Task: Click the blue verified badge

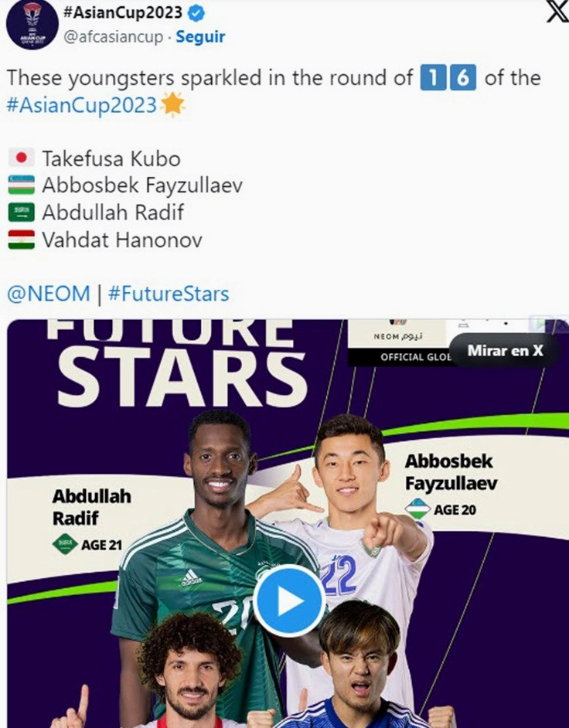Action: [196, 13]
